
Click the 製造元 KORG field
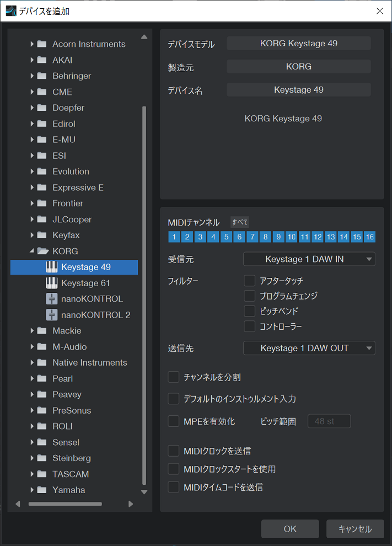299,67
